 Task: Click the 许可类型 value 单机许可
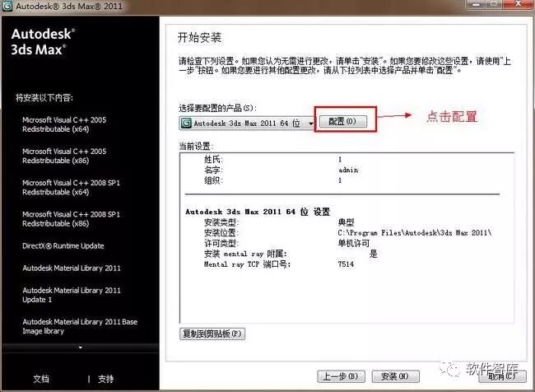353,244
